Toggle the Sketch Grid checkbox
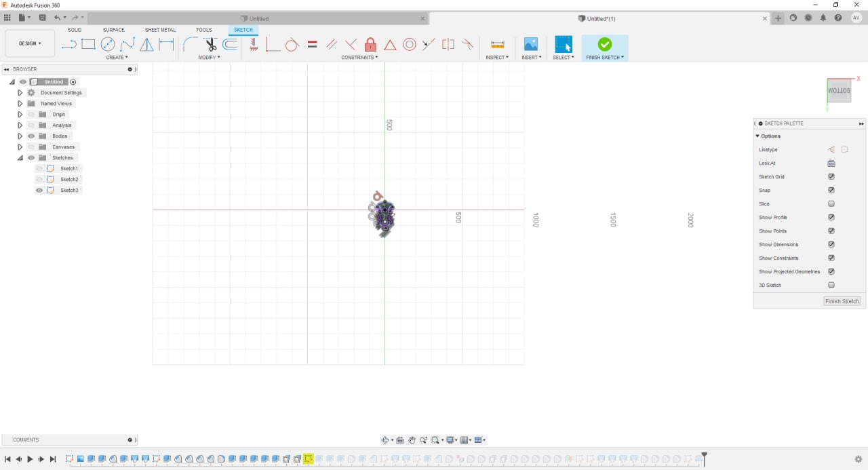The height and width of the screenshot is (470, 868). click(831, 176)
